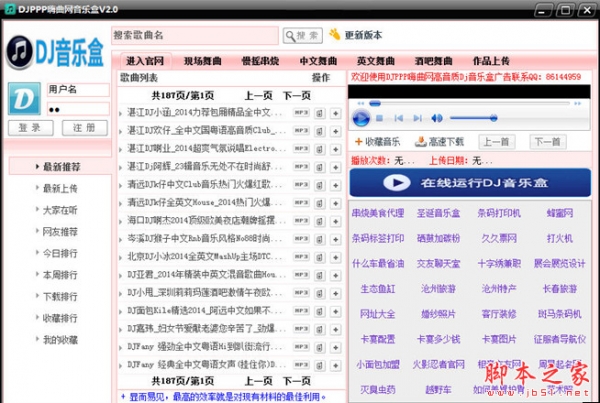Focus the 搜索歌曲名 search field
600x403 pixels.
pos(195,35)
